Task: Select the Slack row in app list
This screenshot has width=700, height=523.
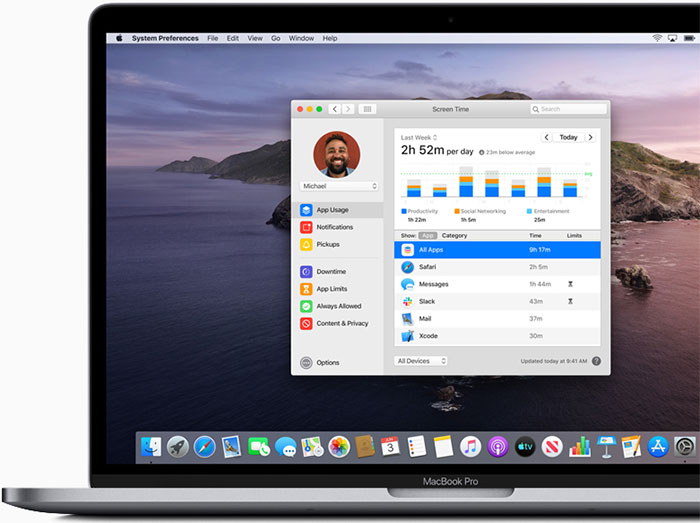Action: [497, 302]
